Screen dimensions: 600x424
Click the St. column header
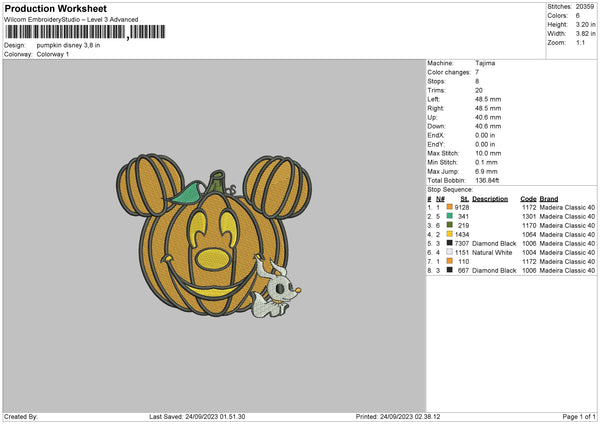(x=465, y=198)
